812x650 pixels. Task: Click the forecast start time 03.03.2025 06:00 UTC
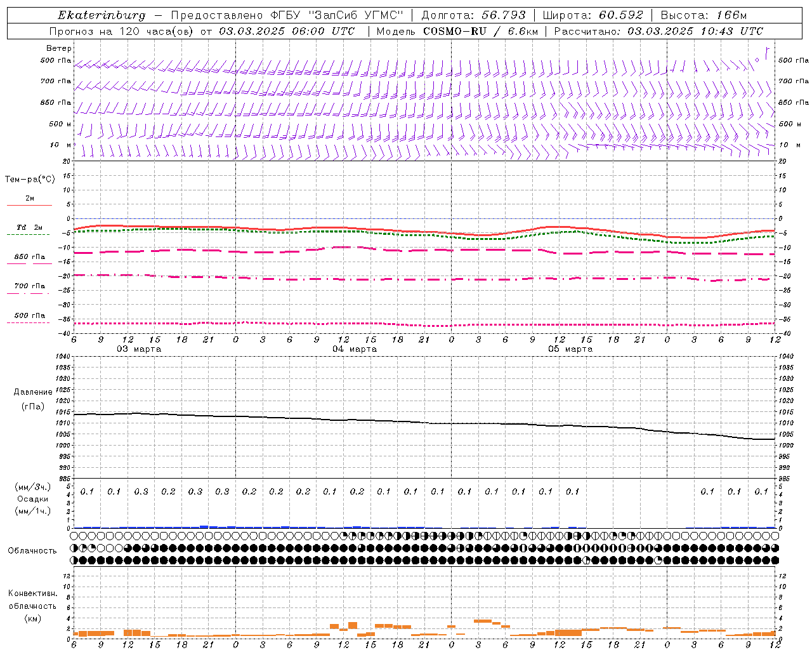(x=287, y=31)
